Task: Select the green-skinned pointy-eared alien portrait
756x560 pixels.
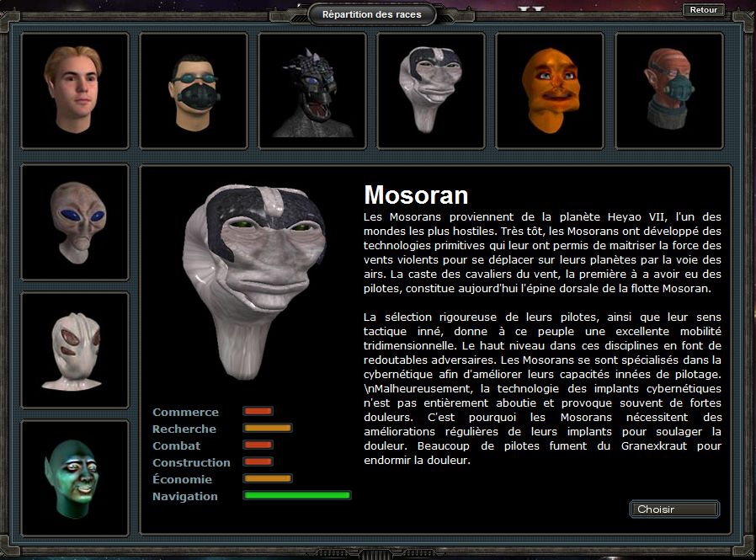Action: pyautogui.click(x=75, y=478)
